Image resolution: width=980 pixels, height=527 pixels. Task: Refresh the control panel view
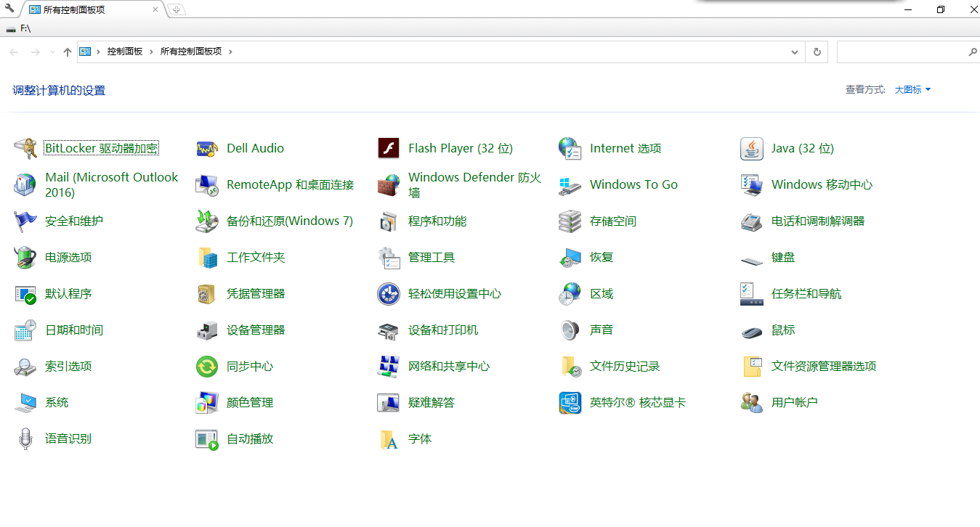(x=817, y=52)
